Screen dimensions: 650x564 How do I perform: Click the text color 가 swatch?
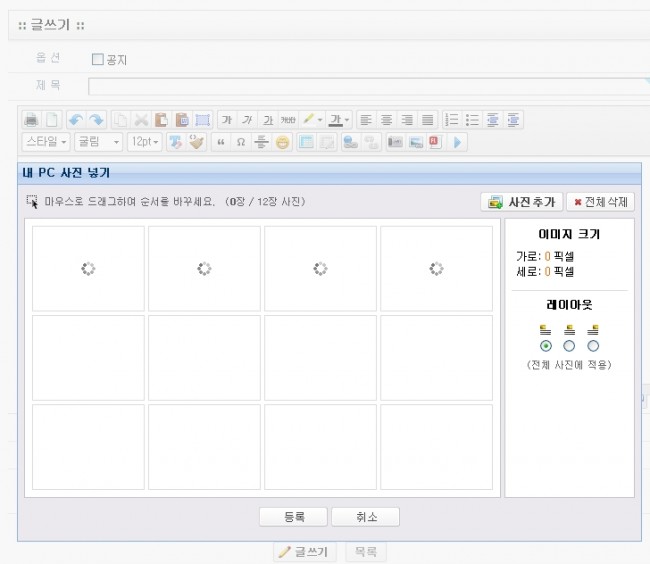[x=336, y=120]
